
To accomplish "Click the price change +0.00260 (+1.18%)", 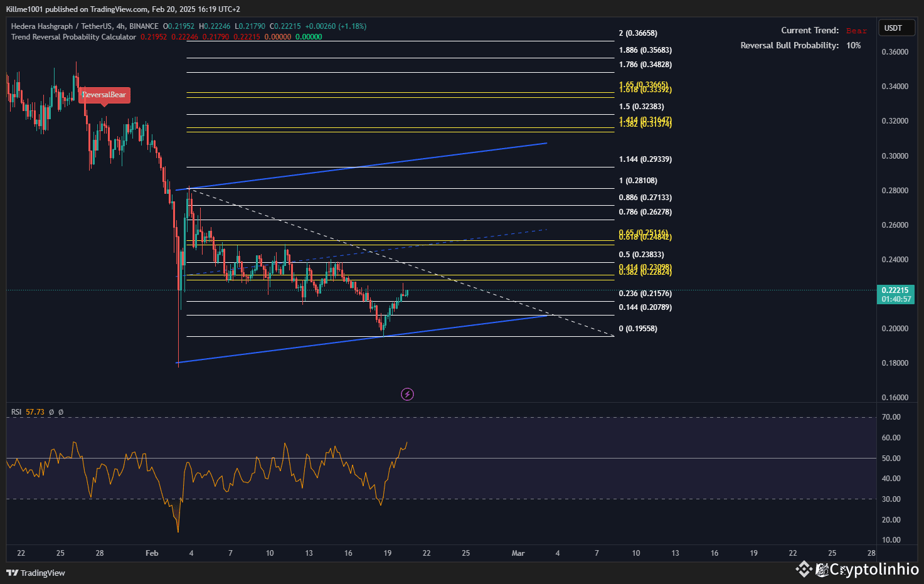I will pos(336,26).
